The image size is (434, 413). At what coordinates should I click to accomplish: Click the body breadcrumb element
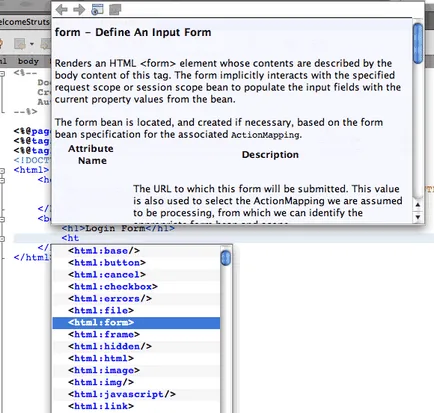(x=28, y=61)
